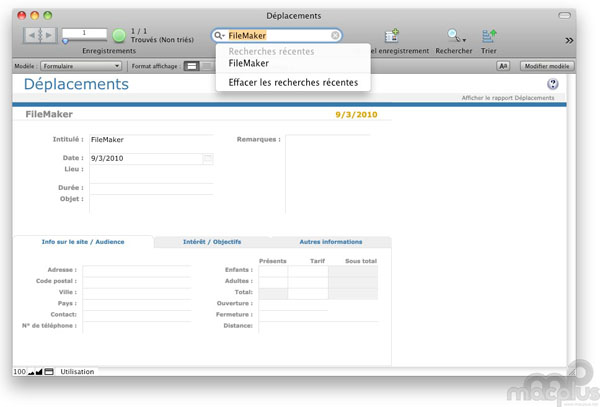This screenshot has width=600, height=407.
Task: Click the Modifier modèle button
Action: (547, 66)
